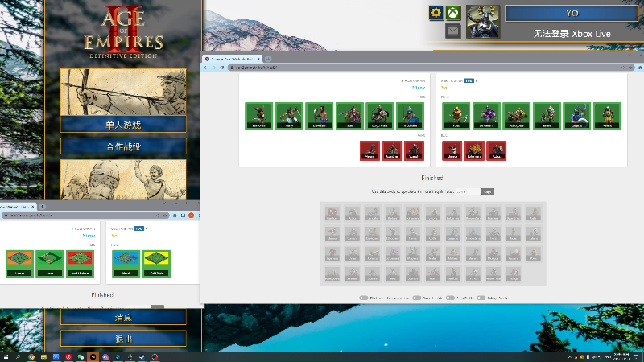The image size is (644, 362).
Task: Click the greyed Celts tile in grid
Action: (534, 213)
